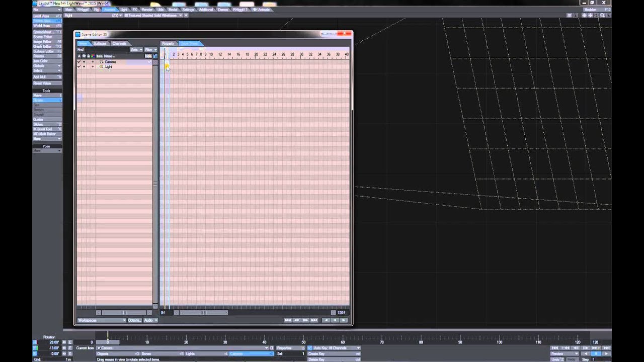Viewport: 644px width, 362px height.
Task: Toggle the Camera row active checkmark
Action: (x=79, y=62)
